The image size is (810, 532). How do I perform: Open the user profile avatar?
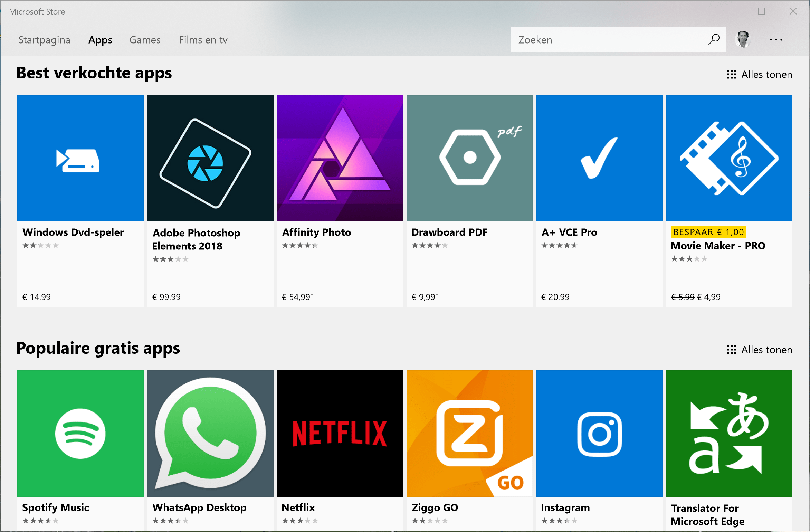pos(743,39)
